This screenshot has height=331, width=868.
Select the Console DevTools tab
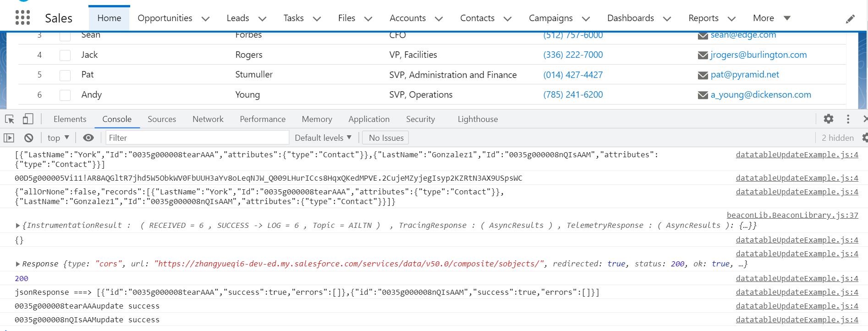point(117,119)
